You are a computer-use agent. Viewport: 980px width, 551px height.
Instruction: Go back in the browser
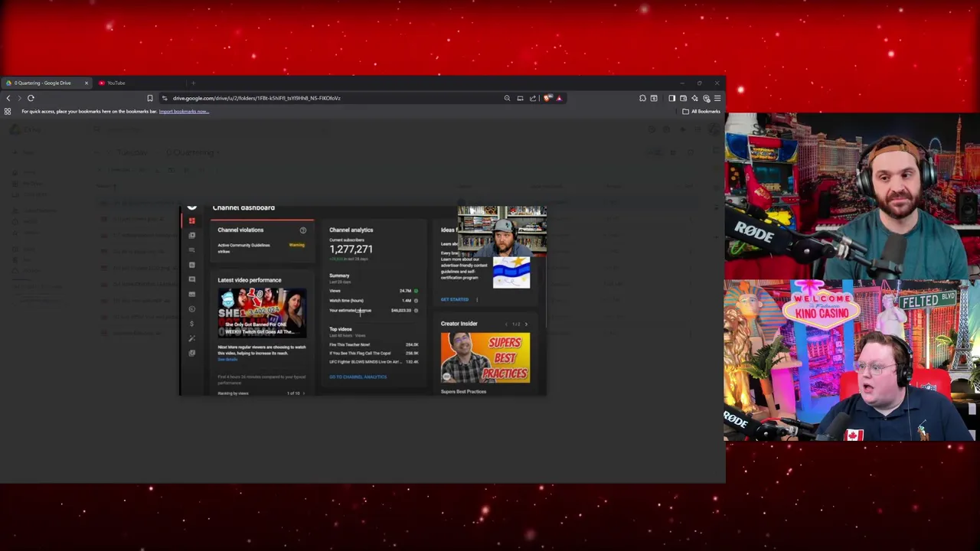[x=8, y=98]
